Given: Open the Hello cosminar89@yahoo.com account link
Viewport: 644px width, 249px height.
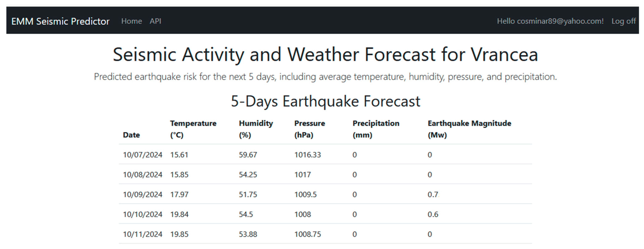Looking at the screenshot, I should pos(550,21).
